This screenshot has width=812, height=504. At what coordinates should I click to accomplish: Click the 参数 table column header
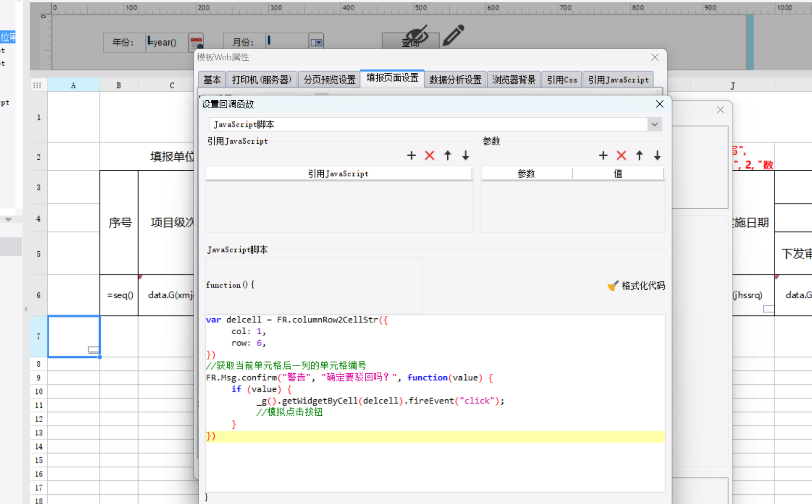tap(526, 174)
